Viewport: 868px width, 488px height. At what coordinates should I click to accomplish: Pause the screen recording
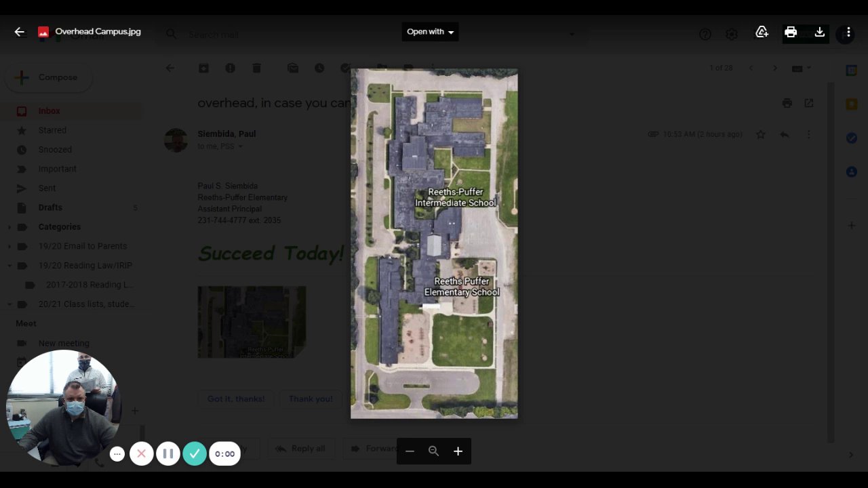(x=168, y=453)
